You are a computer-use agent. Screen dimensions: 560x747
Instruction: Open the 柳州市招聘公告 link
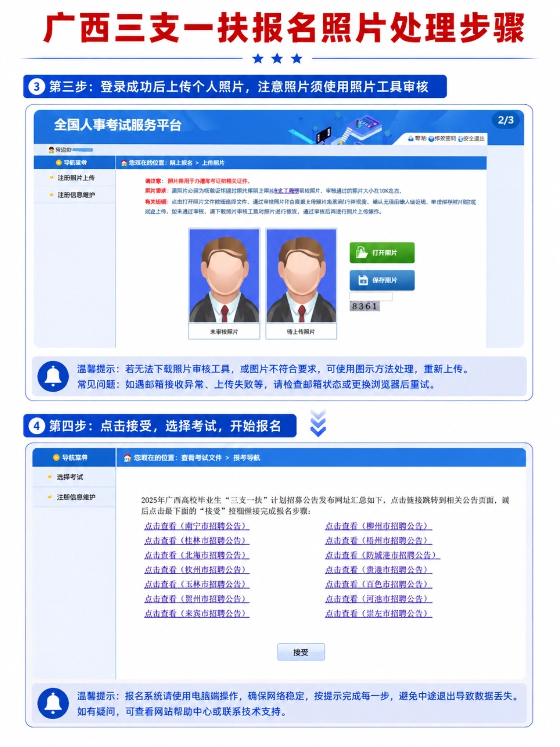click(x=378, y=526)
